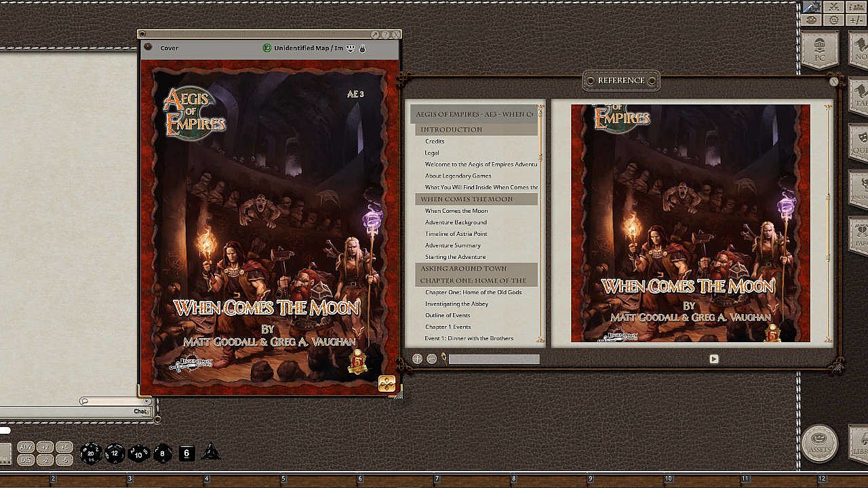
Task: Open the Legal page
Action: [x=432, y=153]
